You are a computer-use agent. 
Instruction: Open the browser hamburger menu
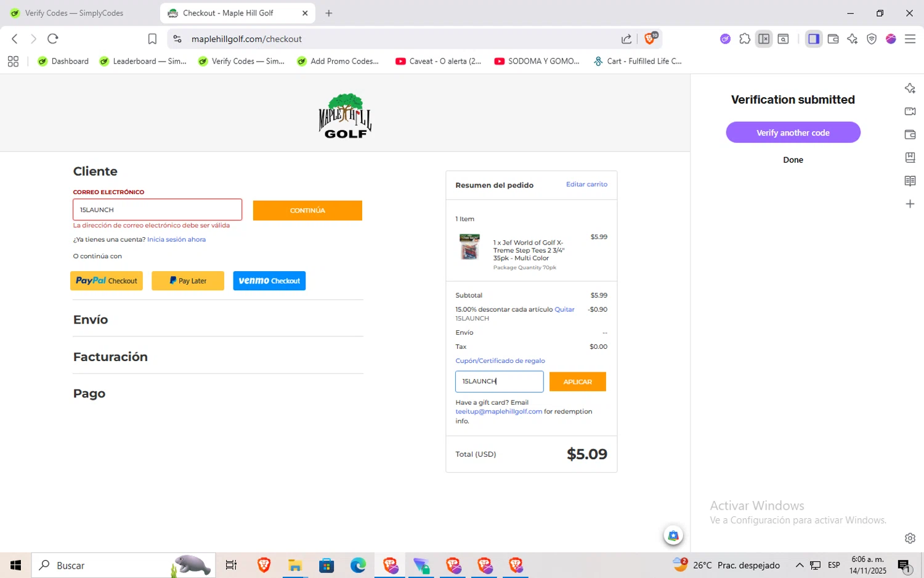click(910, 39)
